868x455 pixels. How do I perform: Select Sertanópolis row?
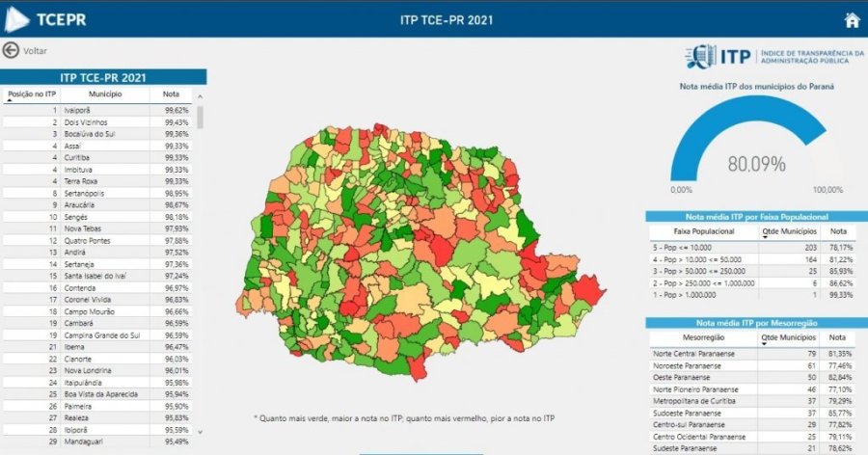(x=96, y=193)
